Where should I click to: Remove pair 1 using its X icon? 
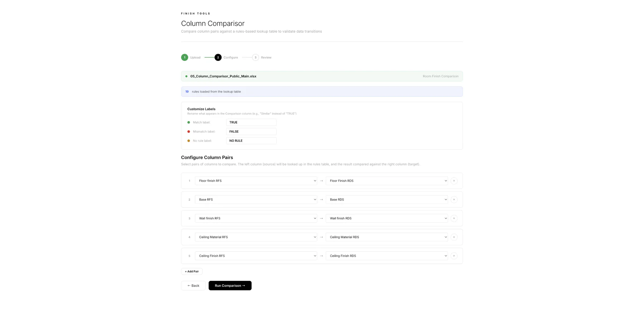(454, 181)
